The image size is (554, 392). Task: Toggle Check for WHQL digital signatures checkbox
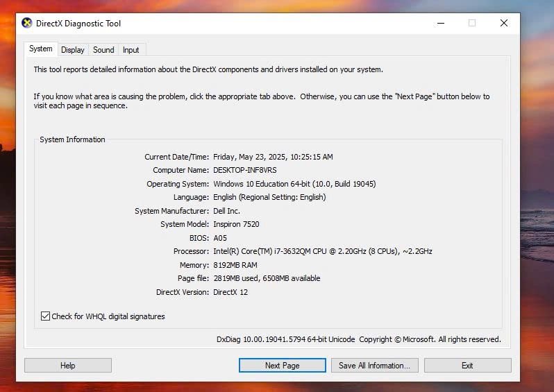pyautogui.click(x=45, y=316)
